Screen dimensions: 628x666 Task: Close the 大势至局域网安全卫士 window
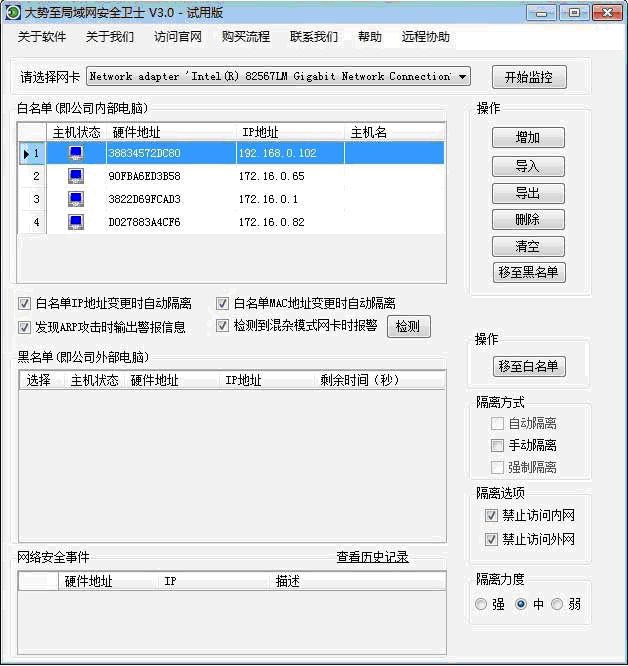[x=607, y=13]
